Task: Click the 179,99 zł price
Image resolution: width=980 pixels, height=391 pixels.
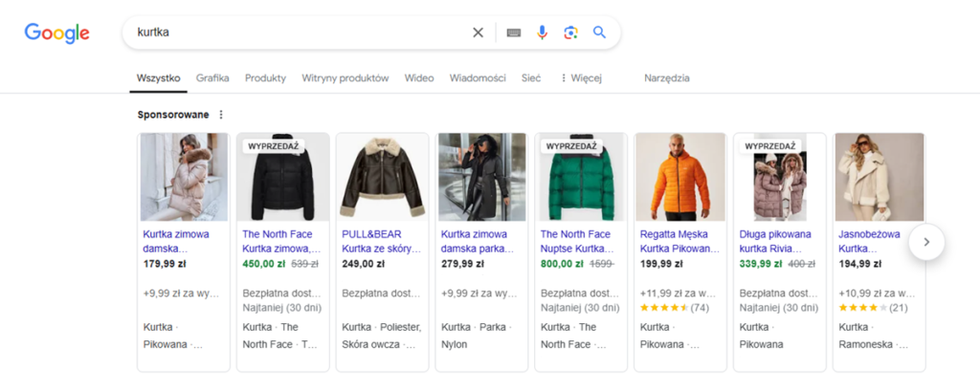Action: click(x=165, y=264)
